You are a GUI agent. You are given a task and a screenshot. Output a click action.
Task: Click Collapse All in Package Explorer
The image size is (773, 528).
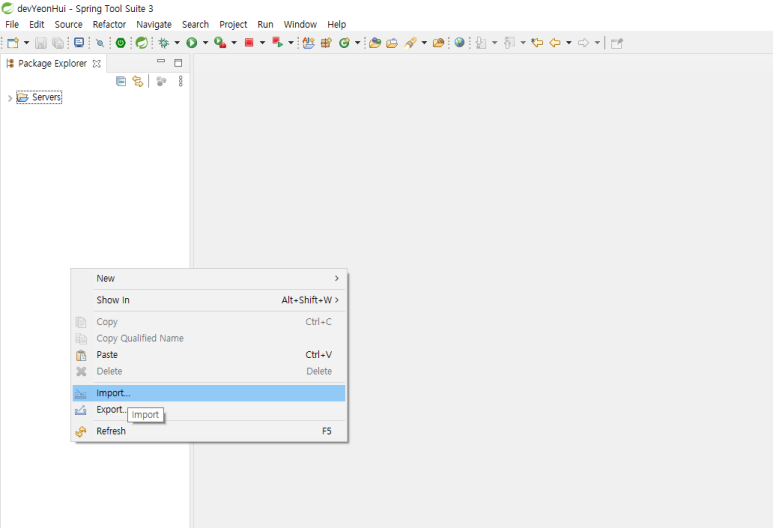tap(121, 81)
